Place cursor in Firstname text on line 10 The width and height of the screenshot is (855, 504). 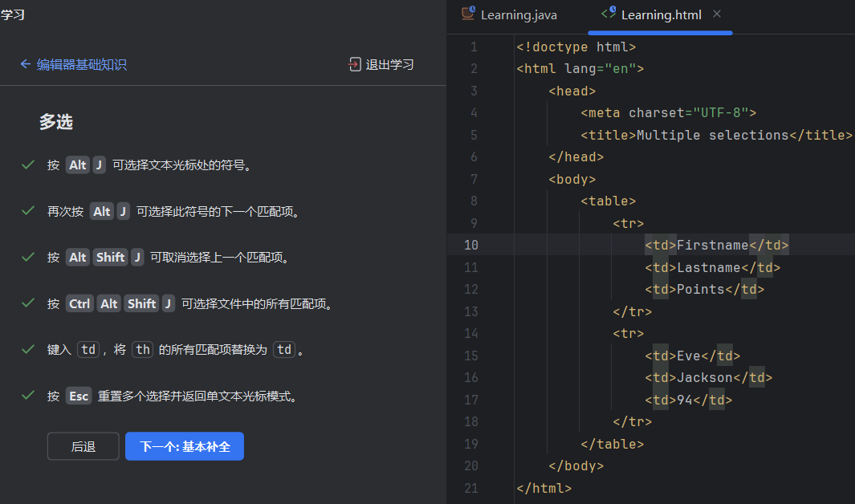(x=712, y=246)
